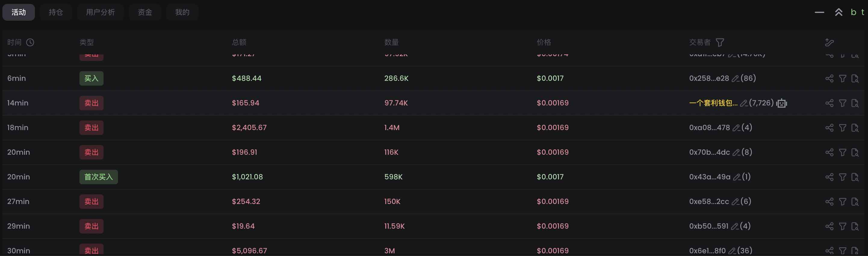Open transaction details for the $19.64 sell row

[855, 226]
